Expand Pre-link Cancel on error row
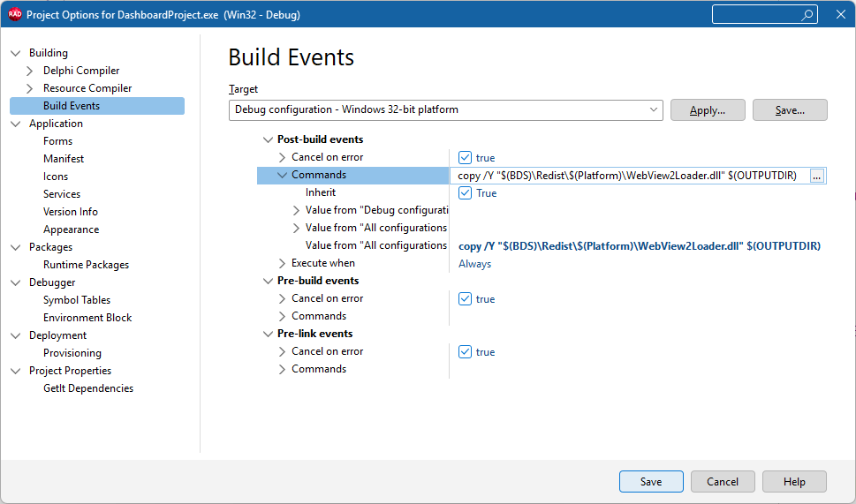 coord(282,352)
